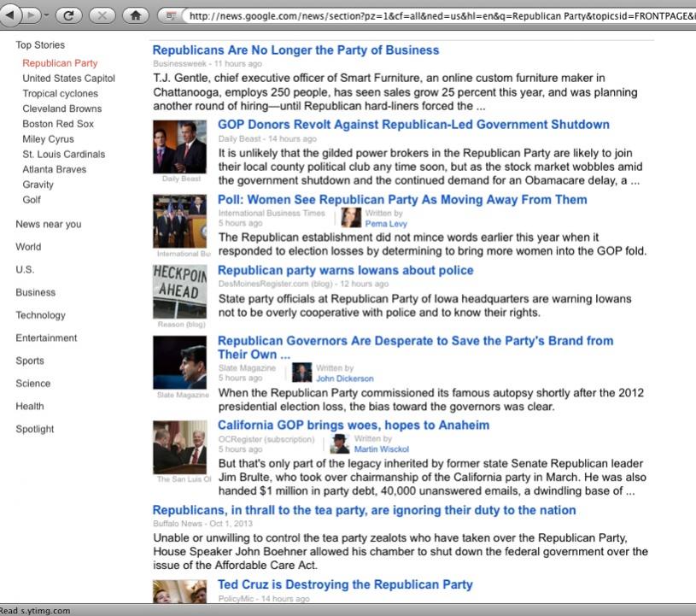This screenshot has width=696, height=616.
Task: Go to the Home page button
Action: coord(136,15)
